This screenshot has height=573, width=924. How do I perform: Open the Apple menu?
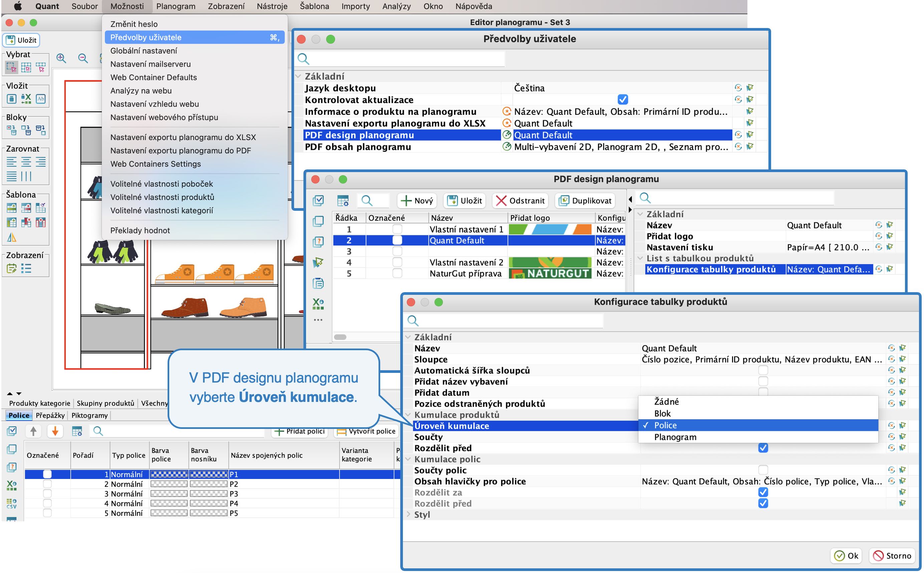17,6
